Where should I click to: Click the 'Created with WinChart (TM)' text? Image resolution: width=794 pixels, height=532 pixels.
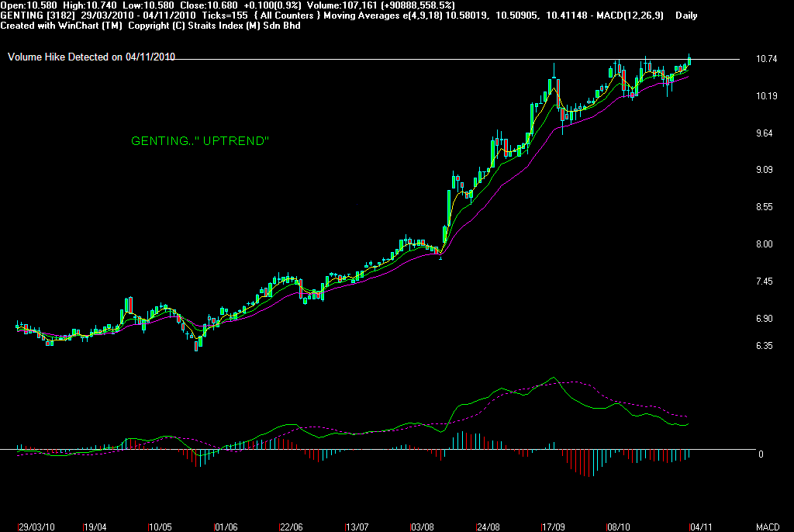[x=61, y=26]
